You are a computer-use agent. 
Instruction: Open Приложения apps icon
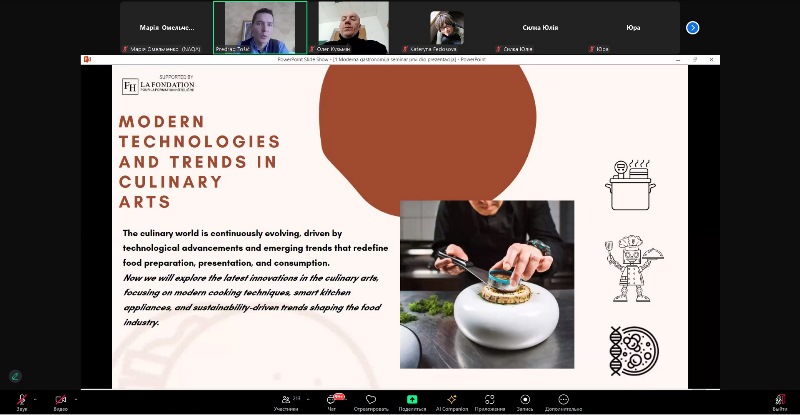(489, 402)
